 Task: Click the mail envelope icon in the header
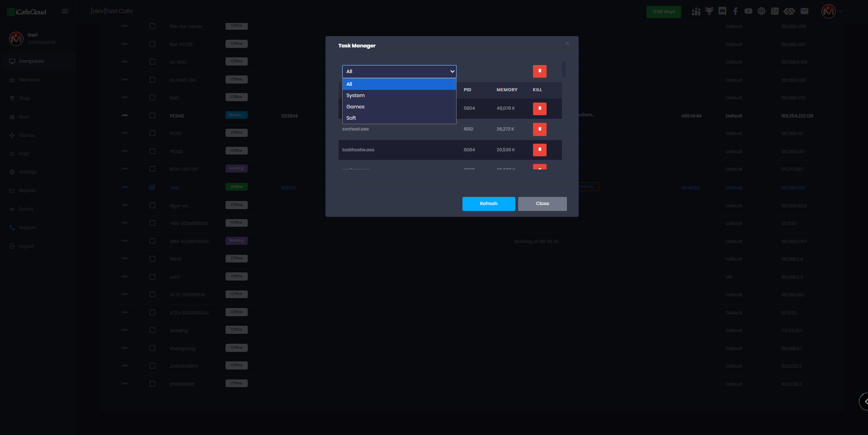coord(804,11)
